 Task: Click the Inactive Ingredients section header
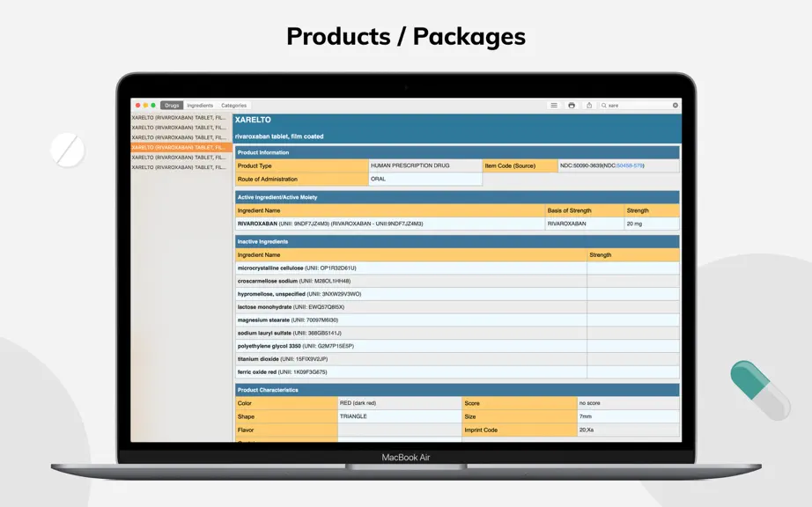[457, 241]
